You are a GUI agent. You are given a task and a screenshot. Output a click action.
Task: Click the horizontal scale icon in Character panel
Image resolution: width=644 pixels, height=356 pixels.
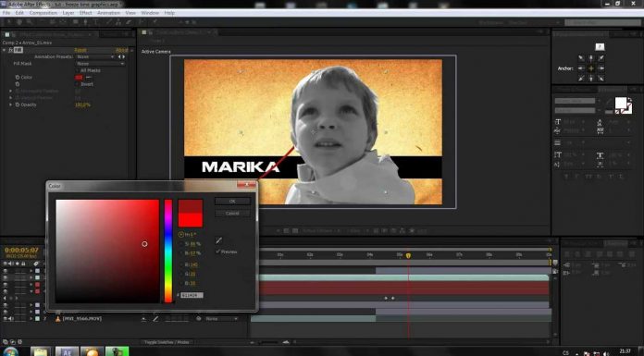[x=601, y=155]
